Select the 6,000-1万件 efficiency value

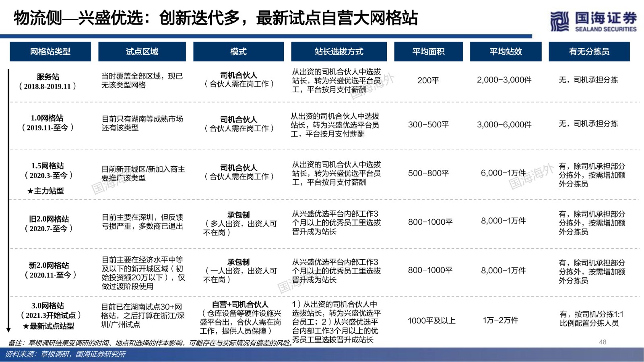504,173
